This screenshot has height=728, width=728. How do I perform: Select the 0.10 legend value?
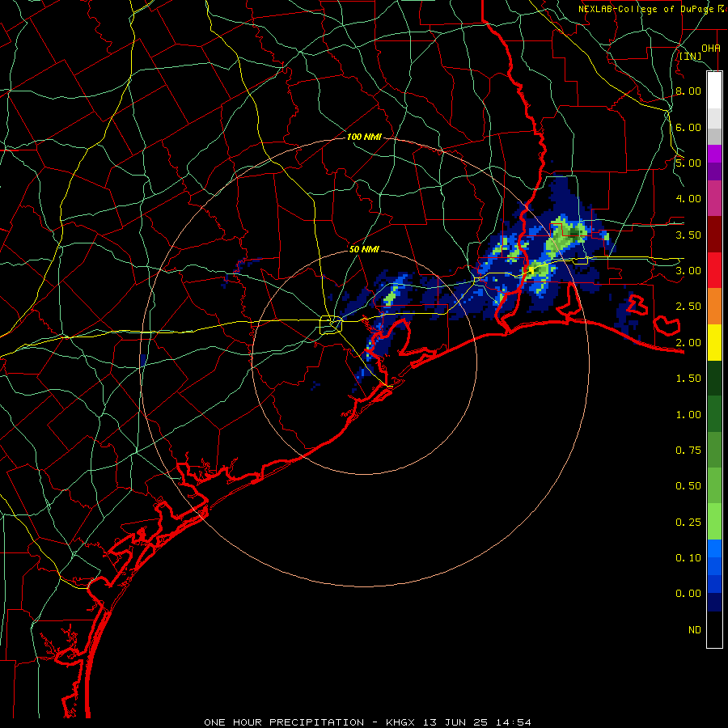(688, 558)
